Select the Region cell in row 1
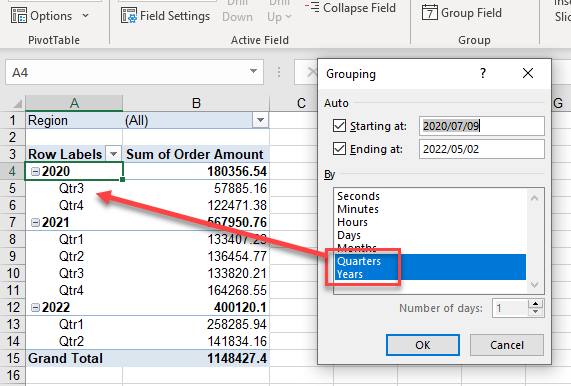Image resolution: width=571 pixels, height=386 pixels. (x=74, y=120)
